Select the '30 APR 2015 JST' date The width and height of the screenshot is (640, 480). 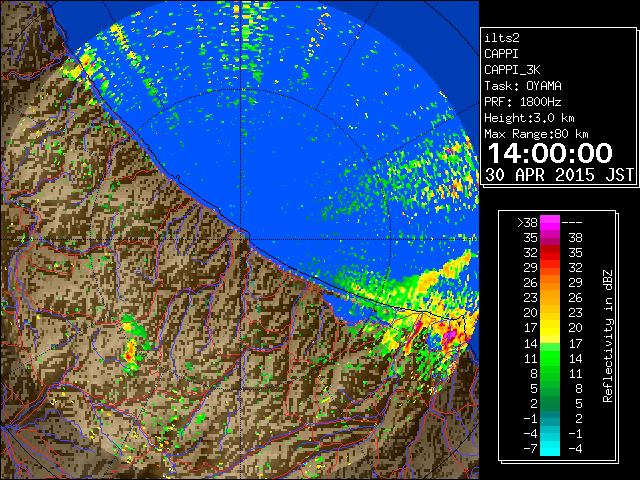[x=560, y=175]
